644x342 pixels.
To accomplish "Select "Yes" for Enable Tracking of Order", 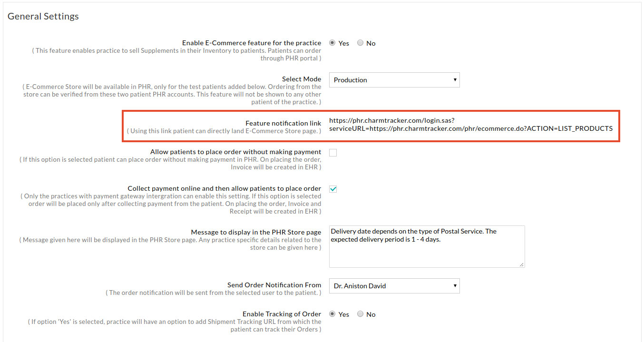I will (332, 314).
